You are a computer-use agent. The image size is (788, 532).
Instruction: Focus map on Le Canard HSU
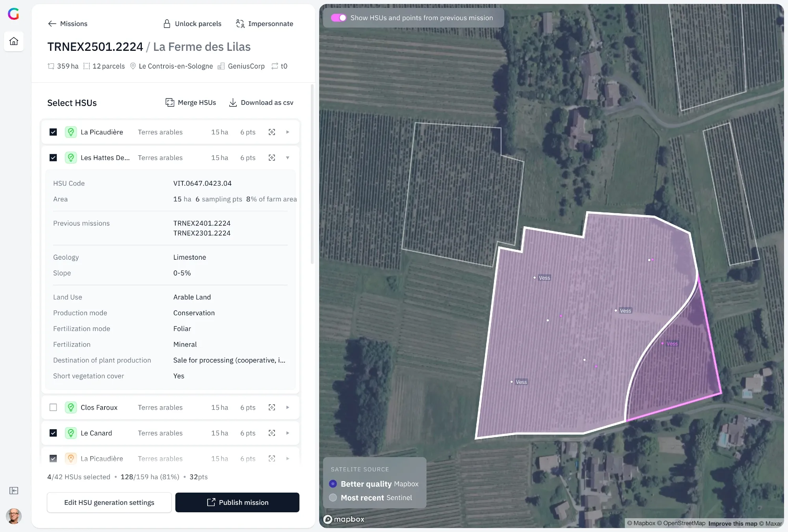pos(272,433)
